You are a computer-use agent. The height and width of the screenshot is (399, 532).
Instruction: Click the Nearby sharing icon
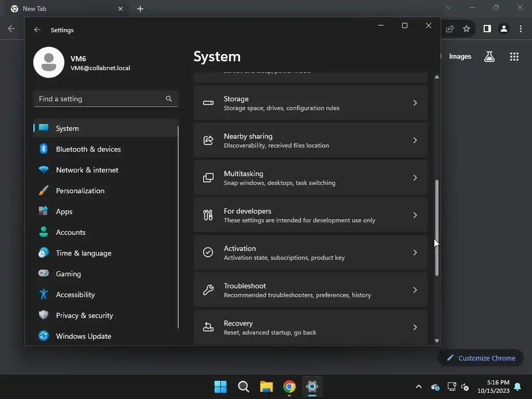pos(208,140)
